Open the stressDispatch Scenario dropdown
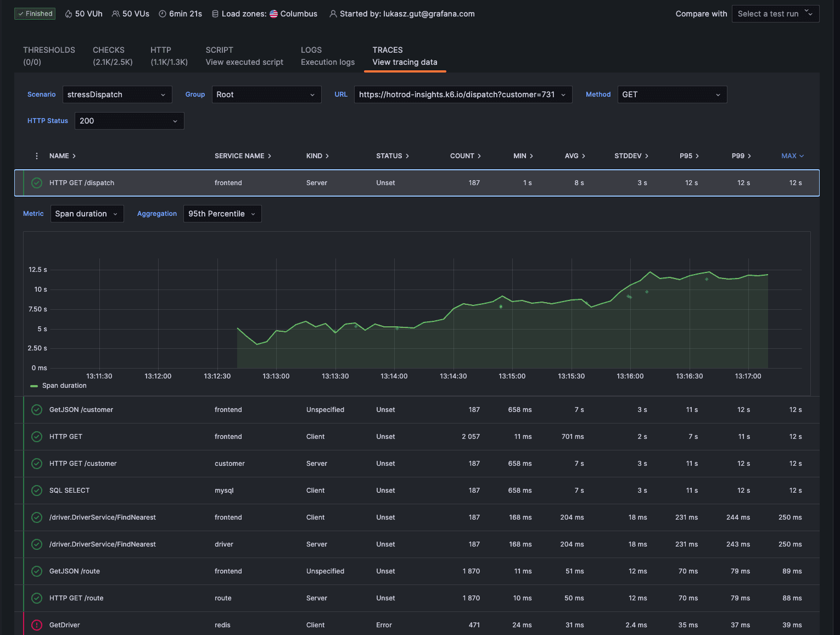The height and width of the screenshot is (635, 840). point(117,94)
